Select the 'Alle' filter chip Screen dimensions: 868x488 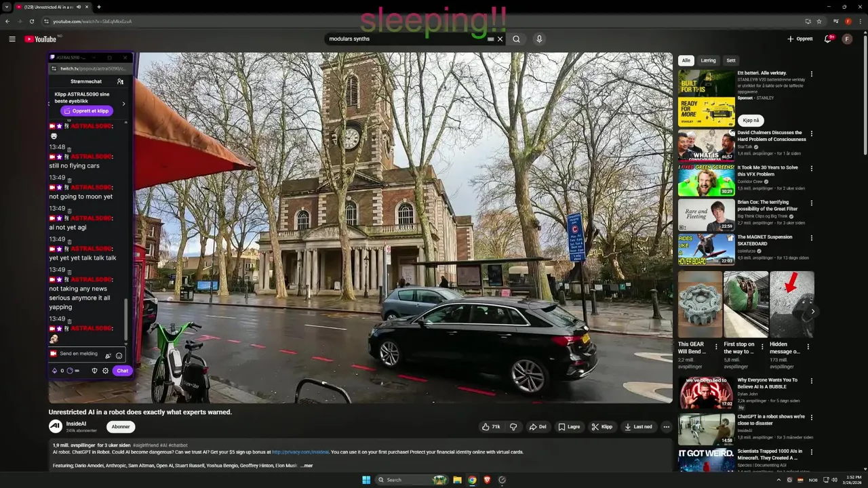click(x=686, y=60)
